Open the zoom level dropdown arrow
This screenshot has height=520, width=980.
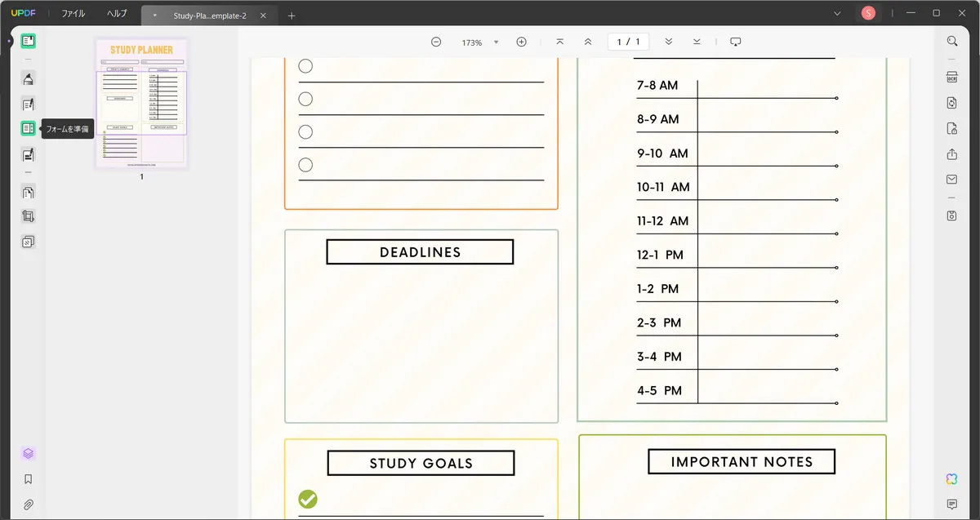496,42
